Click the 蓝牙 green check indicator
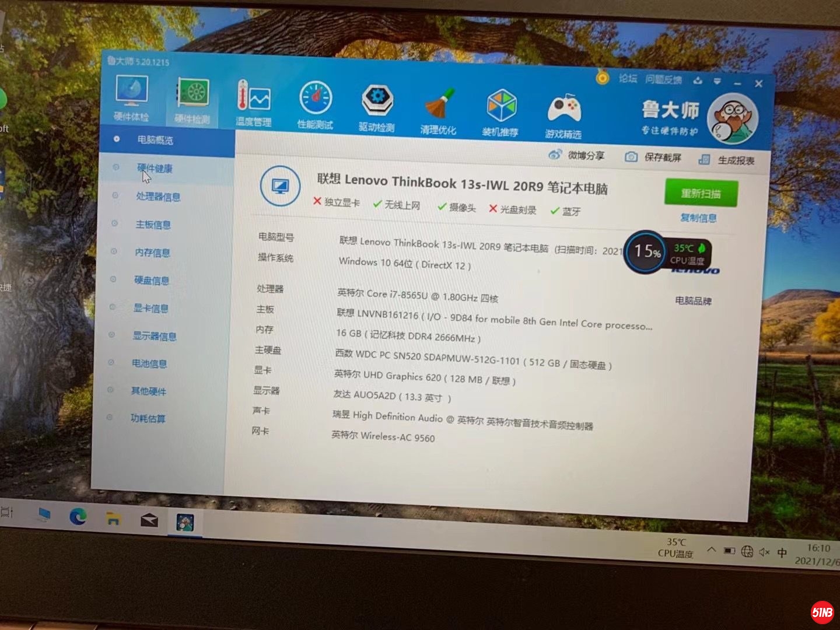Screen dimensions: 840x630 (555, 211)
